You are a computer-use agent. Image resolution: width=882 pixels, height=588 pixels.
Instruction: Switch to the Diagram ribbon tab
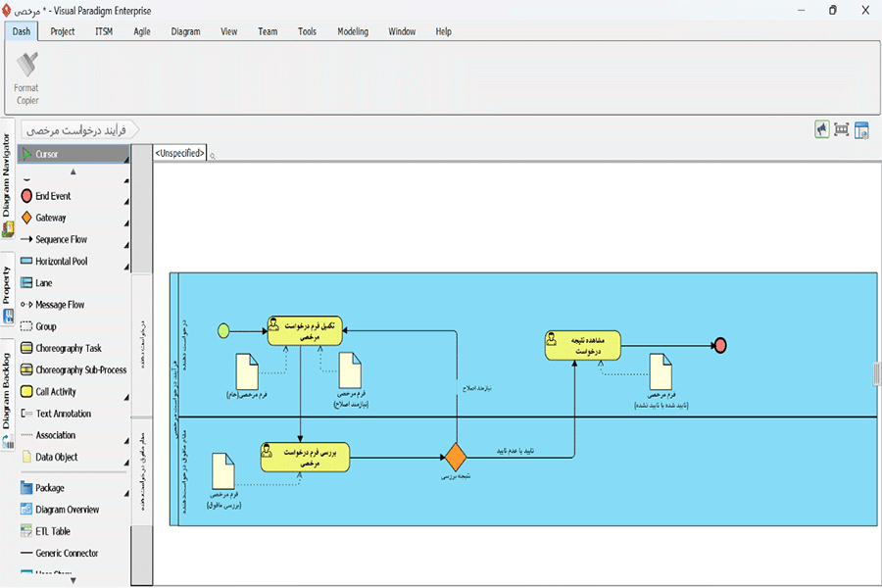[x=185, y=31]
